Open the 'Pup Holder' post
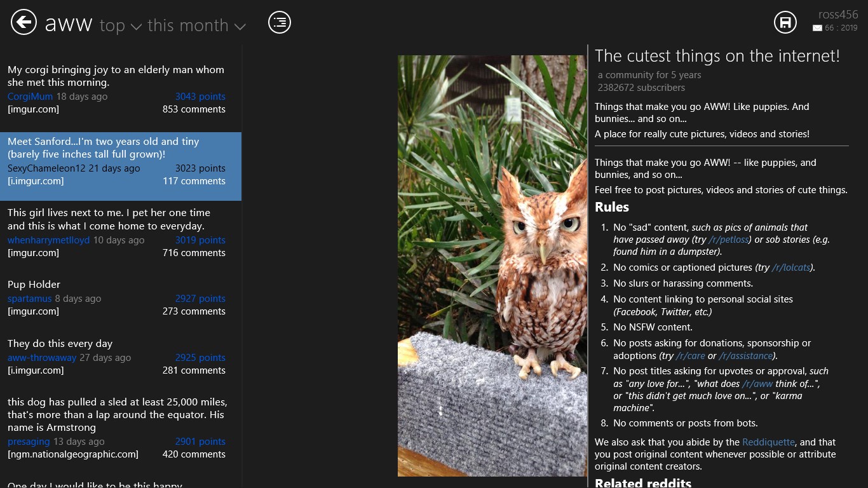Viewport: 868px width, 488px height. point(34,285)
